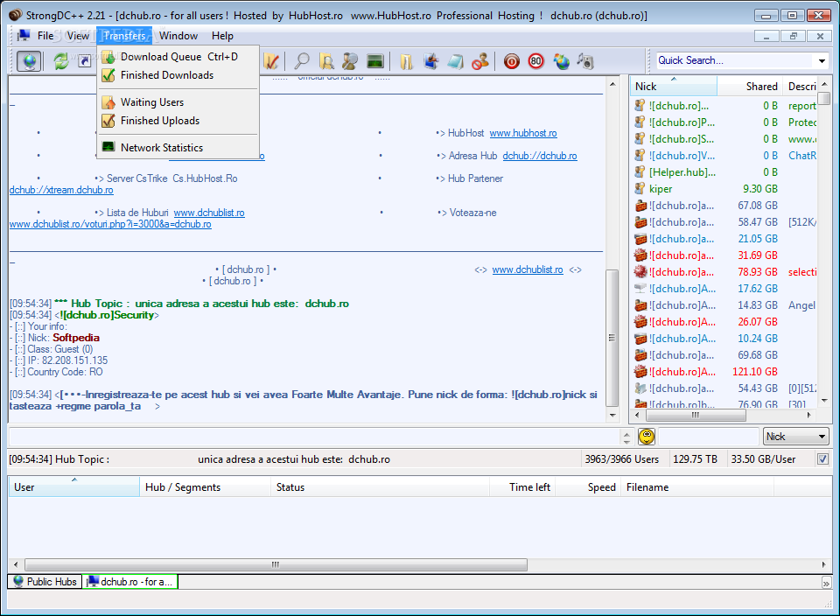Switch to the Public Hubs tab

click(45, 582)
